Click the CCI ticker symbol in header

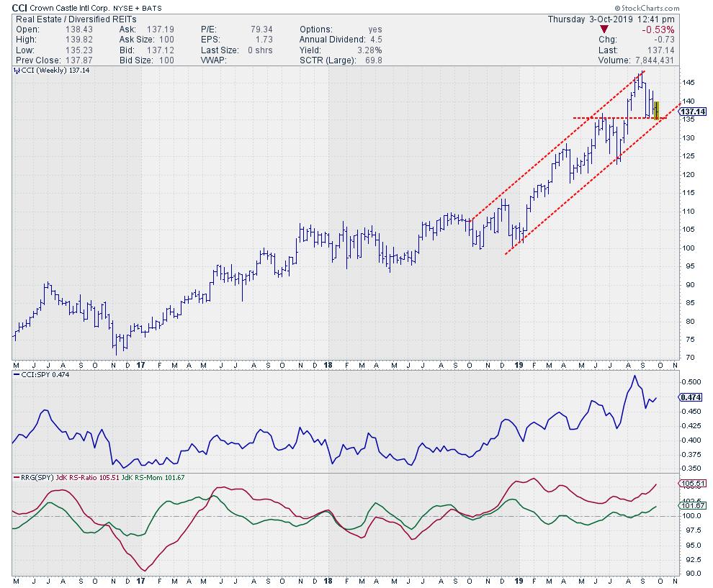click(x=22, y=7)
